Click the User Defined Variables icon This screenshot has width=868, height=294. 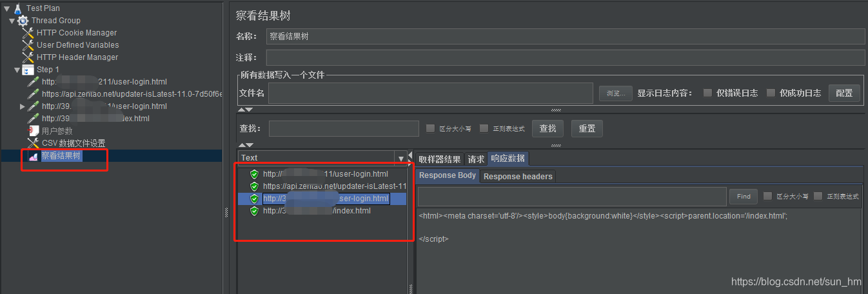pos(28,45)
